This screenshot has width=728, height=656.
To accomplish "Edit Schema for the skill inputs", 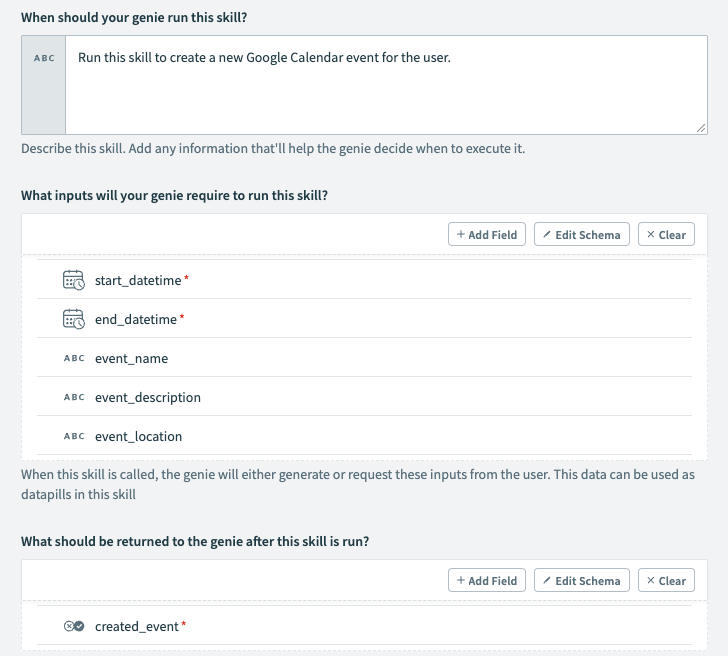I will pos(581,235).
